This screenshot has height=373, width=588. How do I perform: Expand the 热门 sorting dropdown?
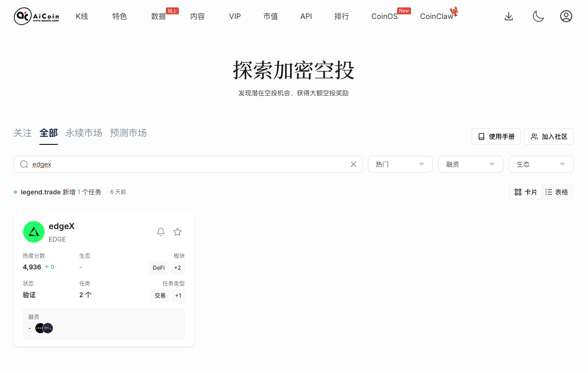click(x=400, y=164)
